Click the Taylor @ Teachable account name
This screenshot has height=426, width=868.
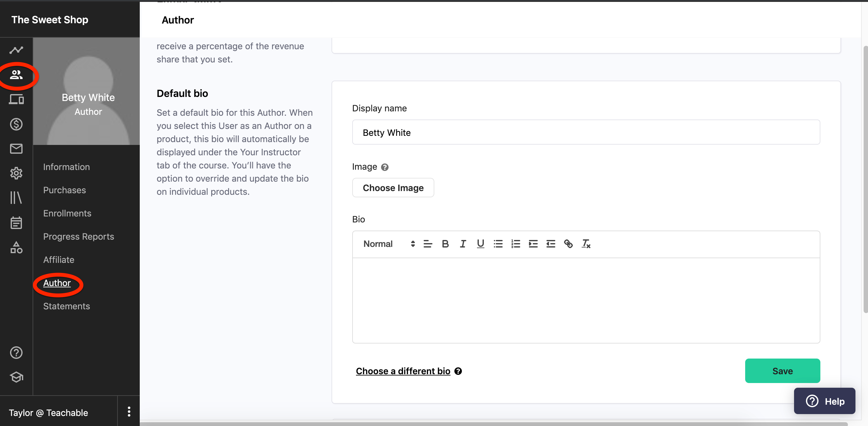coord(48,413)
